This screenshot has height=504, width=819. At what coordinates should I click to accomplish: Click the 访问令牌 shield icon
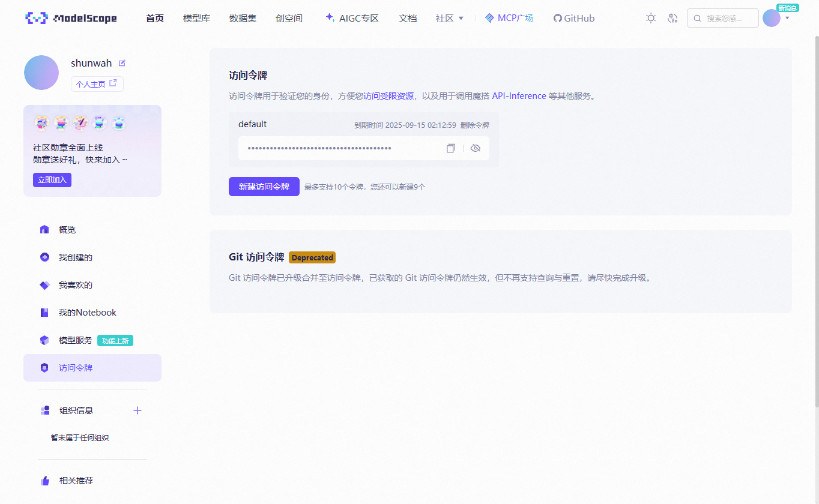click(44, 367)
